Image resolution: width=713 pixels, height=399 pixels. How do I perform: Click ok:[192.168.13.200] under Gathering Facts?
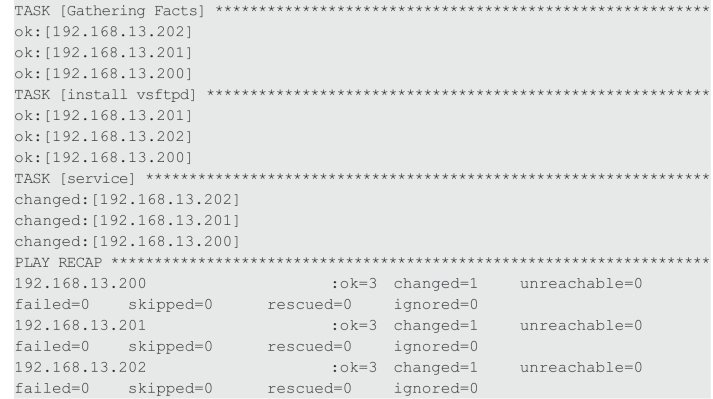coord(104,73)
